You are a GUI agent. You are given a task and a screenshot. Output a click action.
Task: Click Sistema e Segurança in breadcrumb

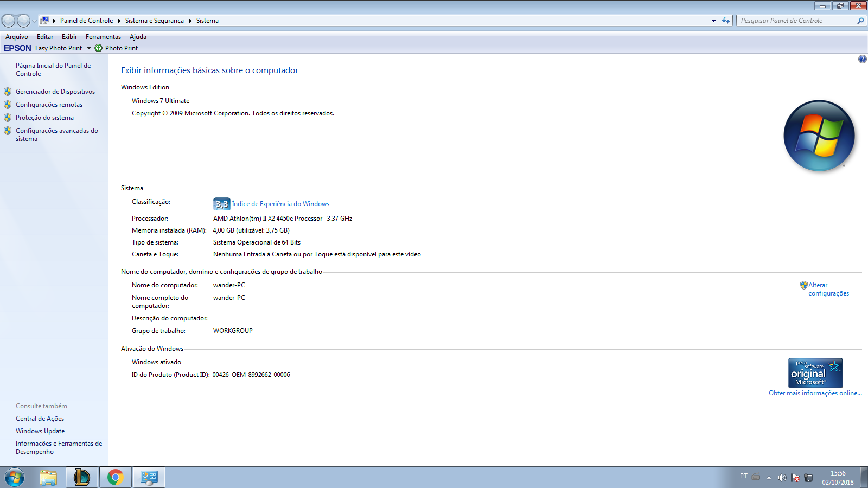(x=154, y=21)
